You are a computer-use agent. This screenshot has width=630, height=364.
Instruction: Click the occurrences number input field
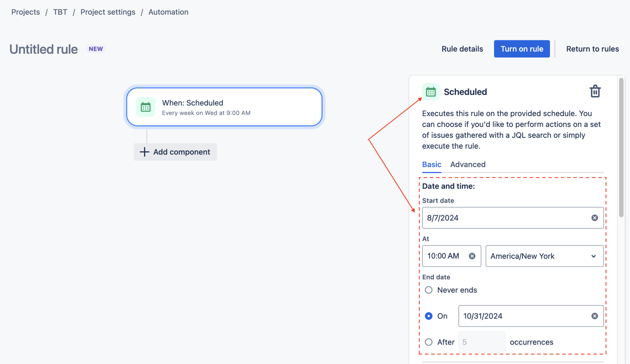[x=482, y=342]
